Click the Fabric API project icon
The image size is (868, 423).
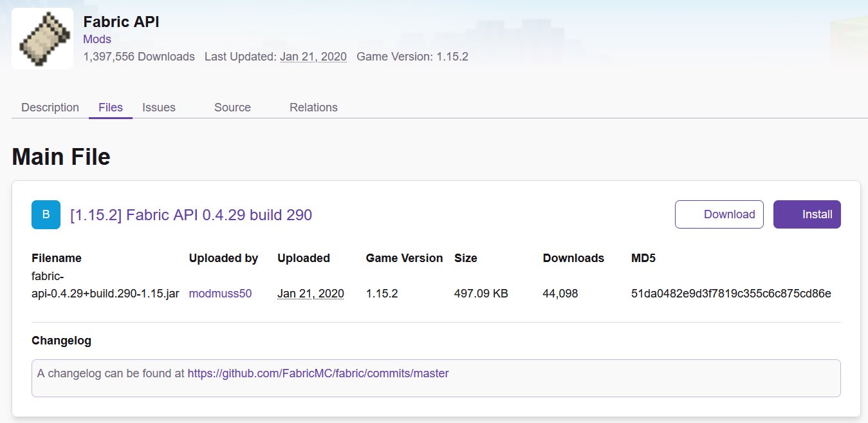(x=42, y=39)
